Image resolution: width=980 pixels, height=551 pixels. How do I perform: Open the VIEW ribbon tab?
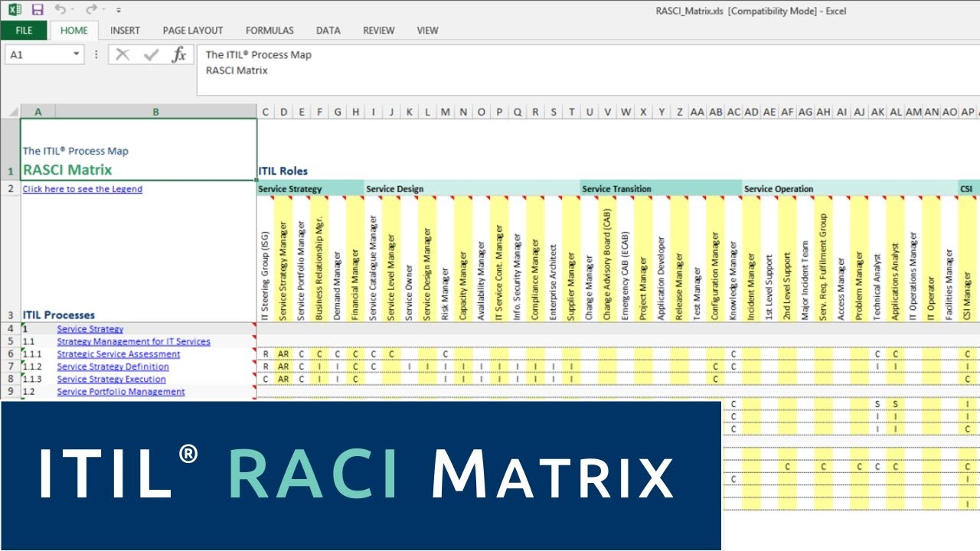pyautogui.click(x=428, y=31)
